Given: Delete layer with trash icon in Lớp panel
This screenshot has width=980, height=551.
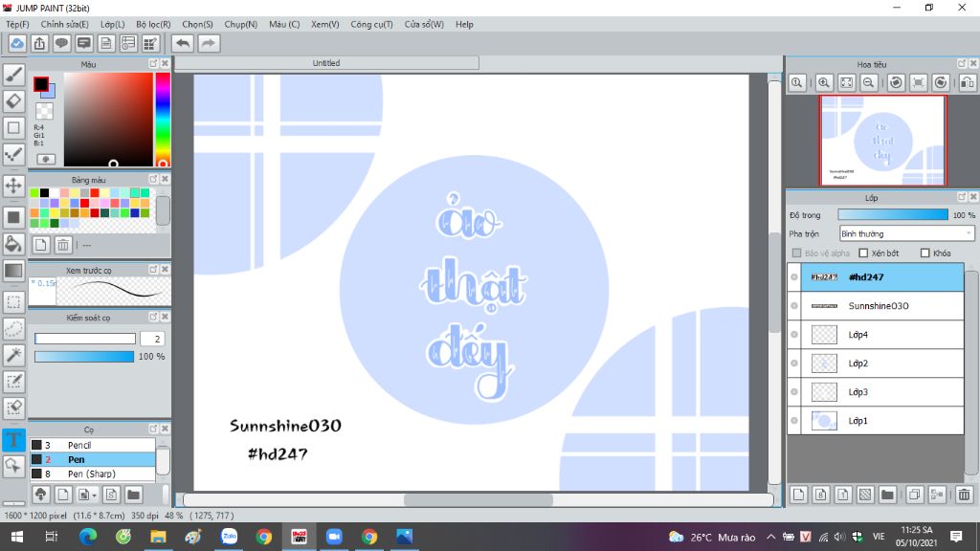Looking at the screenshot, I should [x=964, y=495].
